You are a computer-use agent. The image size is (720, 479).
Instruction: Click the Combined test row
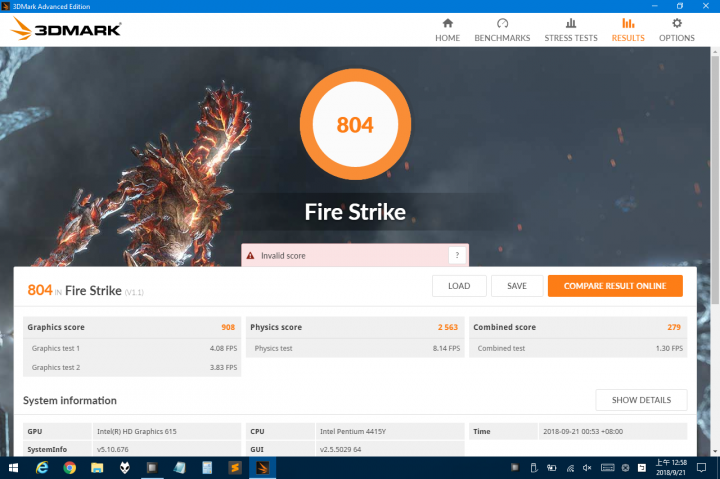578,348
